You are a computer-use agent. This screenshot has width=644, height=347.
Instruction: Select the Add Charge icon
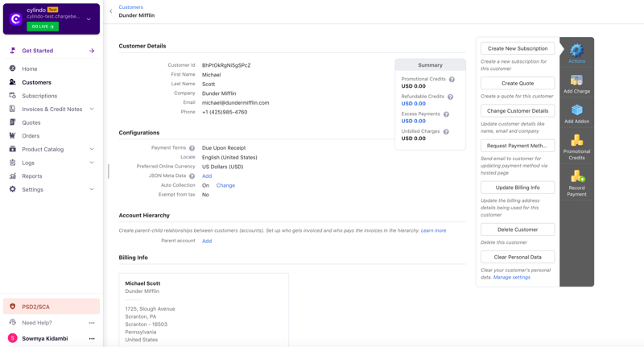click(x=576, y=80)
